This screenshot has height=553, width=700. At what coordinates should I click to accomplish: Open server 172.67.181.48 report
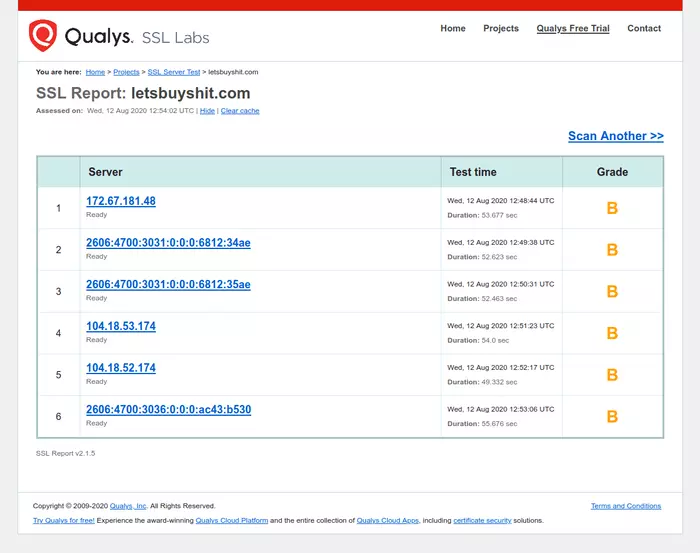point(121,201)
